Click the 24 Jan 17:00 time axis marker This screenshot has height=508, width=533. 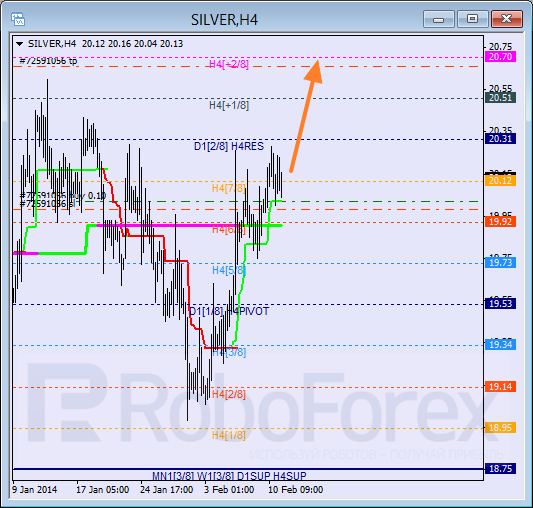click(x=167, y=490)
